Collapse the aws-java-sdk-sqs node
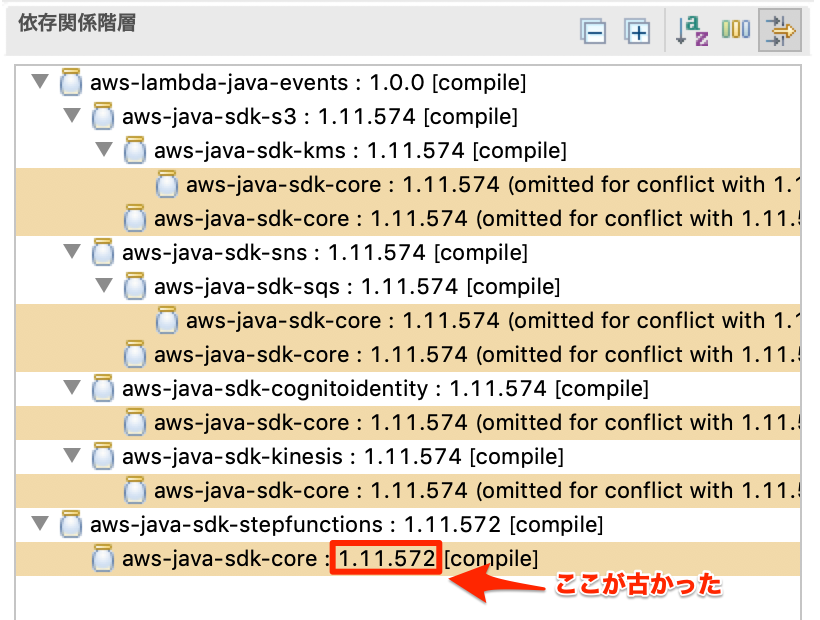The height and width of the screenshot is (620, 820). 104,285
